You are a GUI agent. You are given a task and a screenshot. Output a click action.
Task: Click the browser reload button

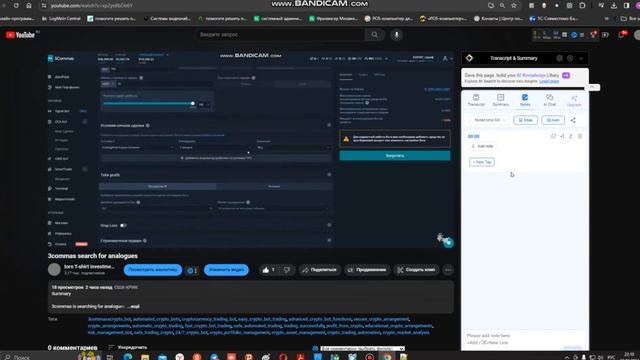pos(16,6)
